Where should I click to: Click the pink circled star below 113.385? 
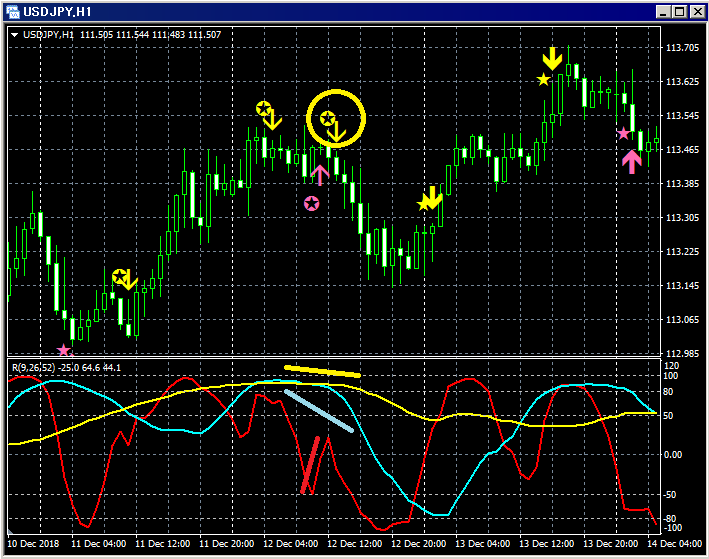pos(312,204)
